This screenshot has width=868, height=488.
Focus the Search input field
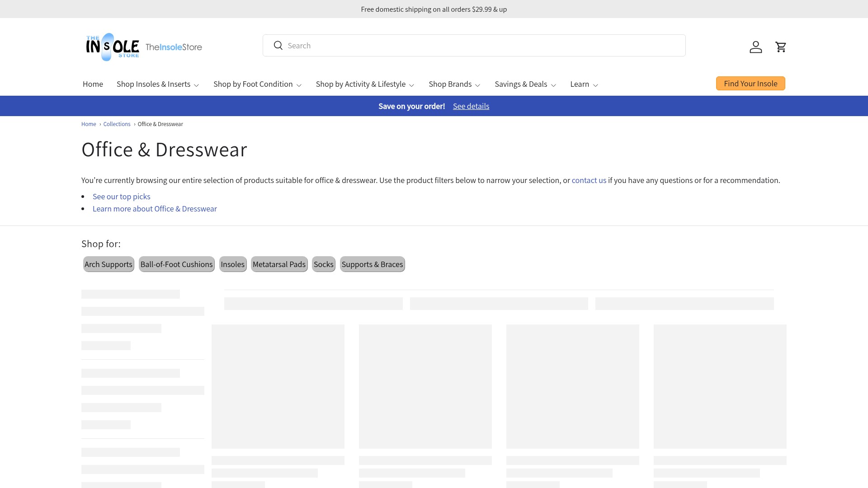pyautogui.click(x=474, y=46)
